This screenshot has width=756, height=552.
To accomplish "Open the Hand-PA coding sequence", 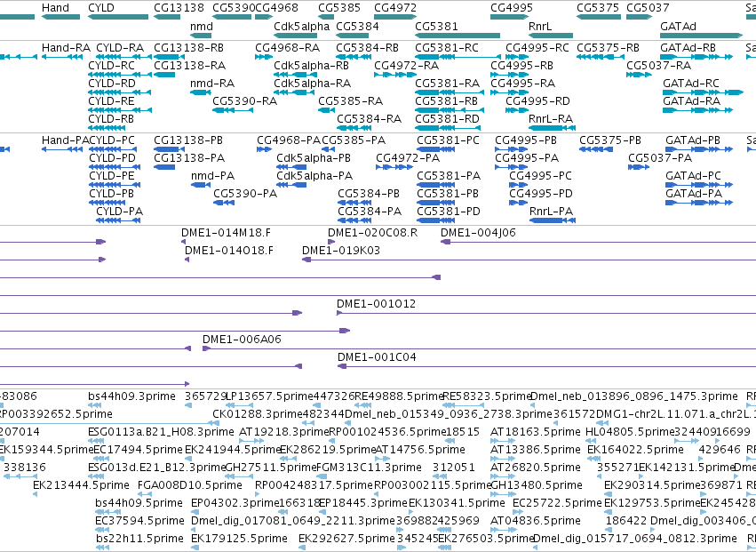I will coord(62,149).
